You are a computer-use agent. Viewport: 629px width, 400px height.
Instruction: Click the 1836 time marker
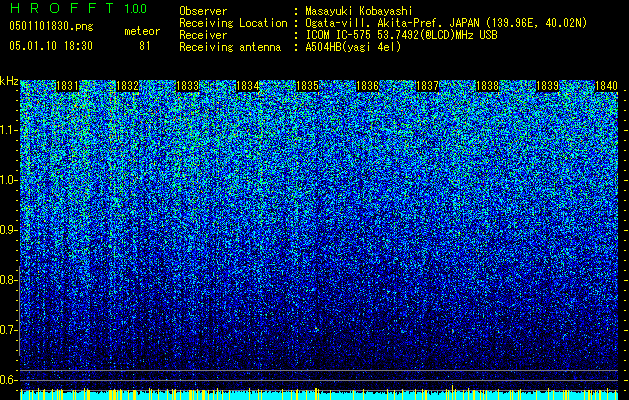coord(367,86)
